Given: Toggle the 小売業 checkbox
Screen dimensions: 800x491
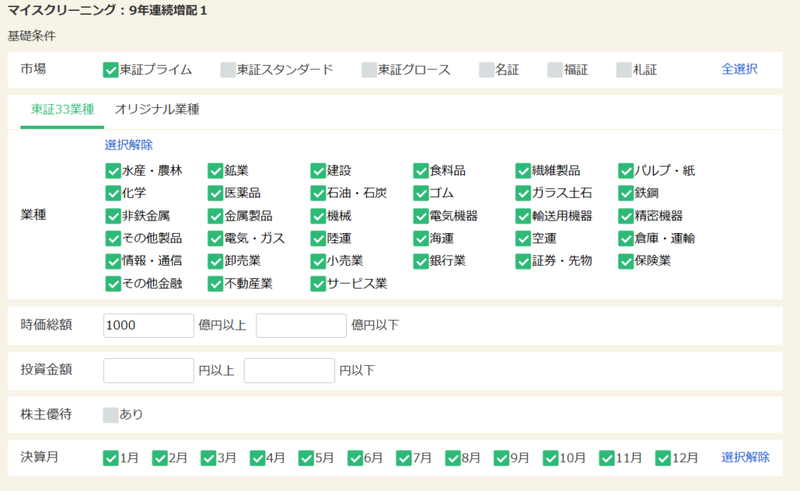Looking at the screenshot, I should [x=318, y=261].
